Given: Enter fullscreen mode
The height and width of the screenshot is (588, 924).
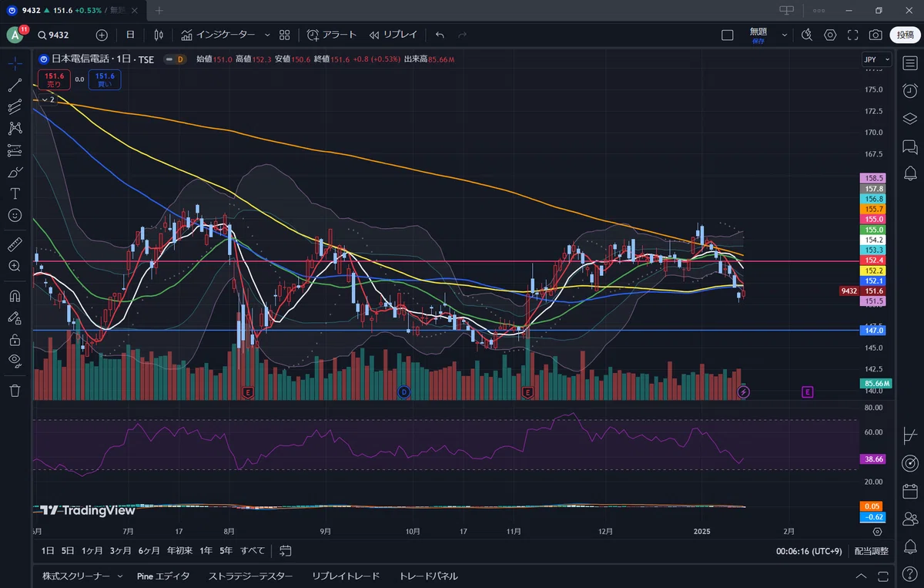Looking at the screenshot, I should click(853, 35).
